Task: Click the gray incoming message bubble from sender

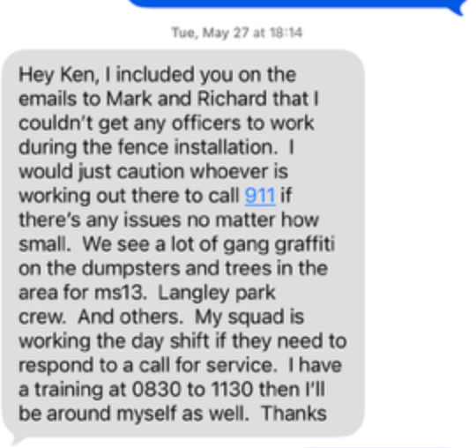Action: pyautogui.click(x=183, y=243)
